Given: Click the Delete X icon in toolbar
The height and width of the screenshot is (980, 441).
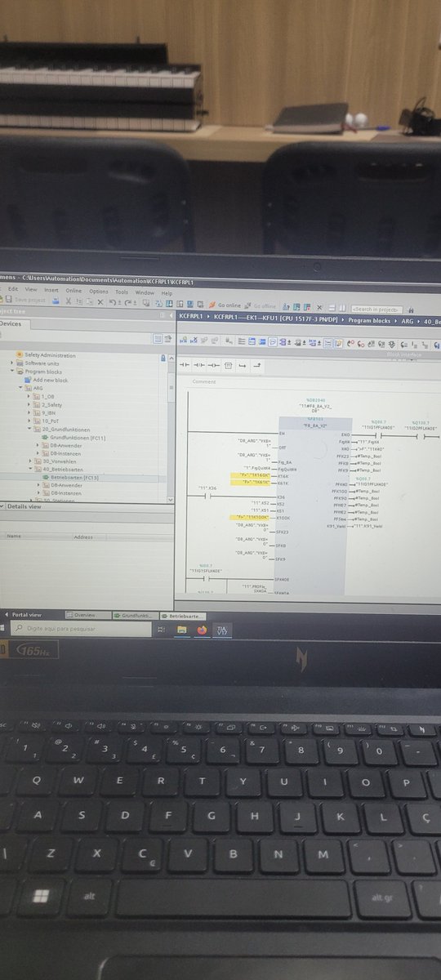Looking at the screenshot, I should [100, 302].
